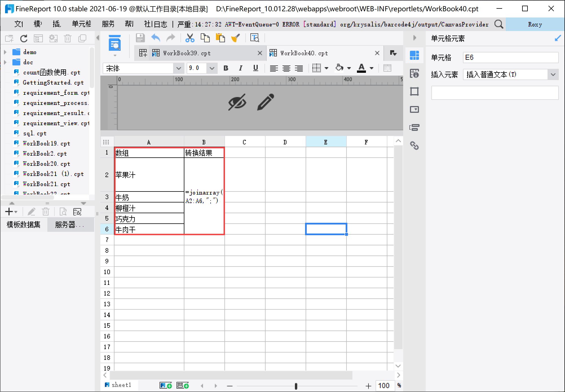Screen dimensions: 565x392
Task: Toggle italic formatting
Action: [240, 68]
